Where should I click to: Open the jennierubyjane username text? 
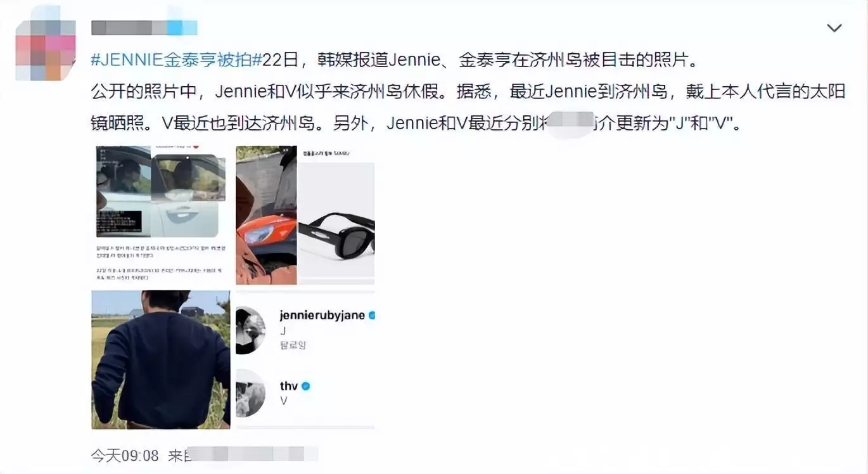pos(322,315)
